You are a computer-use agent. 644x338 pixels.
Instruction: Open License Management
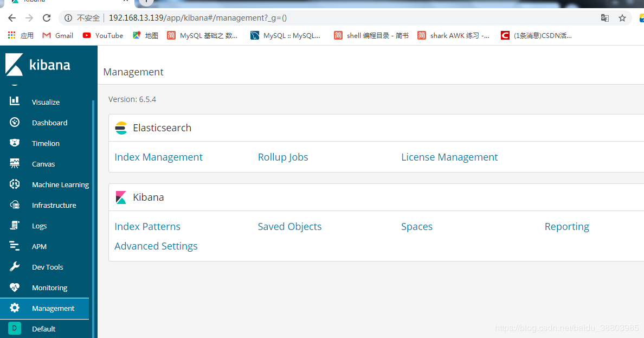449,157
